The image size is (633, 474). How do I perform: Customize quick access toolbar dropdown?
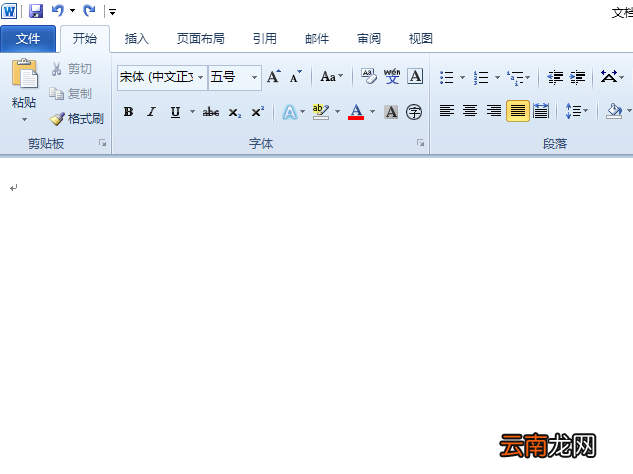(x=112, y=12)
